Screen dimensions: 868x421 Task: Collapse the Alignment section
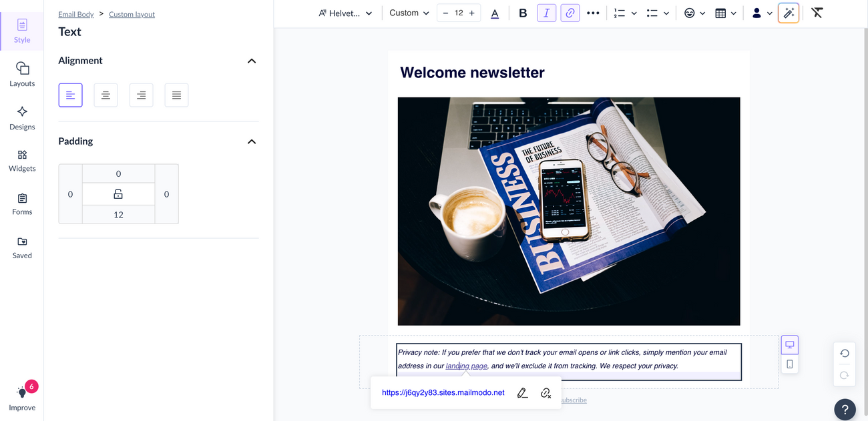click(x=252, y=61)
